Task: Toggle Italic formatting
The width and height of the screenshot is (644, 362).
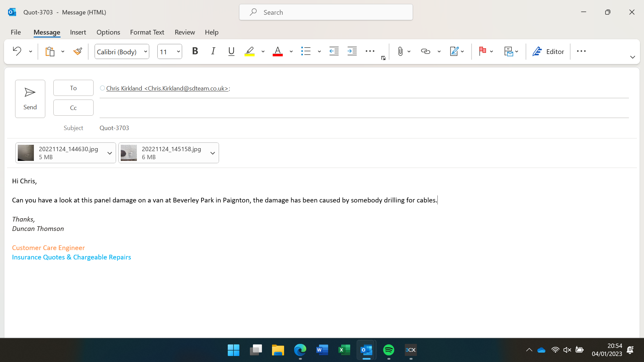Action: tap(213, 51)
